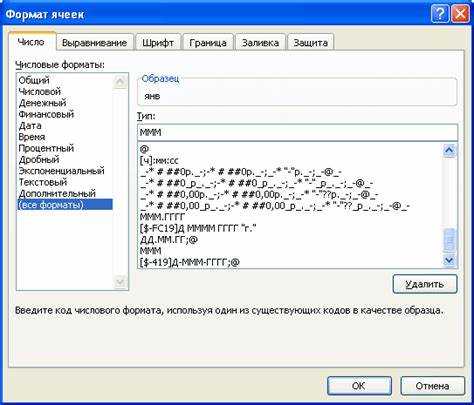This screenshot has width=474, height=405.
Task: Open the Шрифт tab
Action: click(x=158, y=43)
